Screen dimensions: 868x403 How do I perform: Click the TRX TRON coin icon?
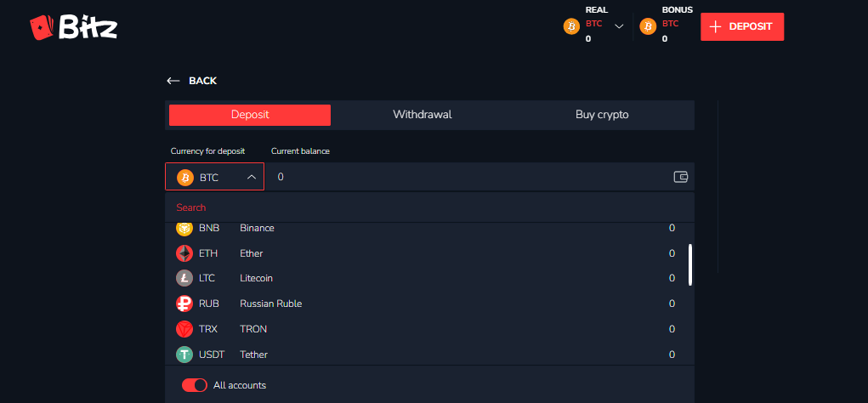click(x=184, y=329)
